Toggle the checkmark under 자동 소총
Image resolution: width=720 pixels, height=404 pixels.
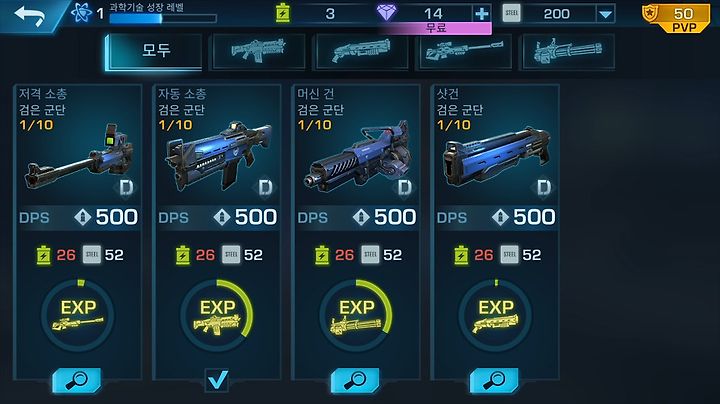tap(217, 380)
